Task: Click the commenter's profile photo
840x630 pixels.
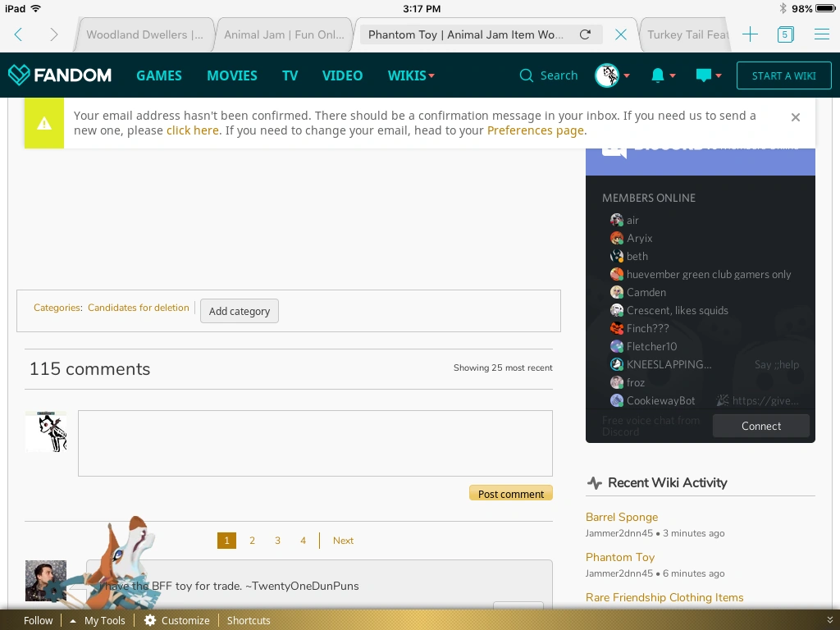Action: coord(46,582)
